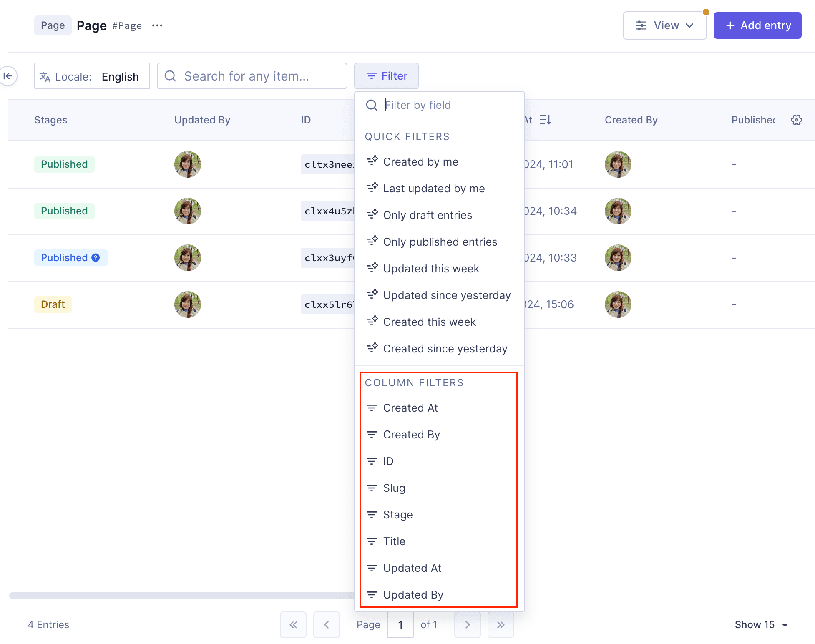Click the avatar in the Draft entry row
The width and height of the screenshot is (815, 644).
187,304
